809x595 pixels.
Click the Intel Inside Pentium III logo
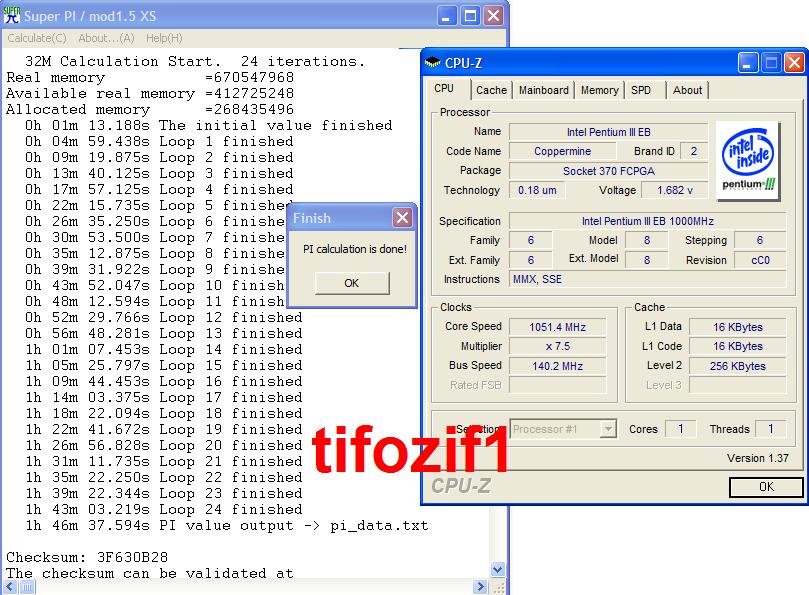coord(748,160)
